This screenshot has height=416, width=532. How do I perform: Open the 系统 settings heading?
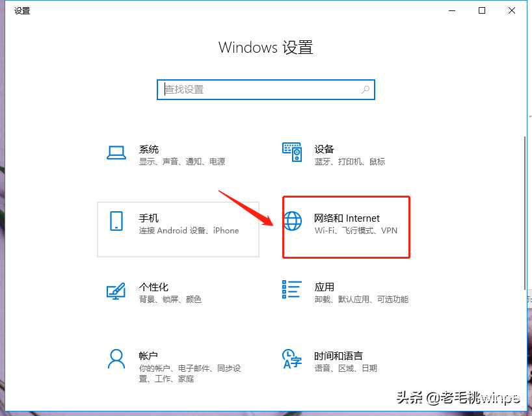[x=148, y=149]
